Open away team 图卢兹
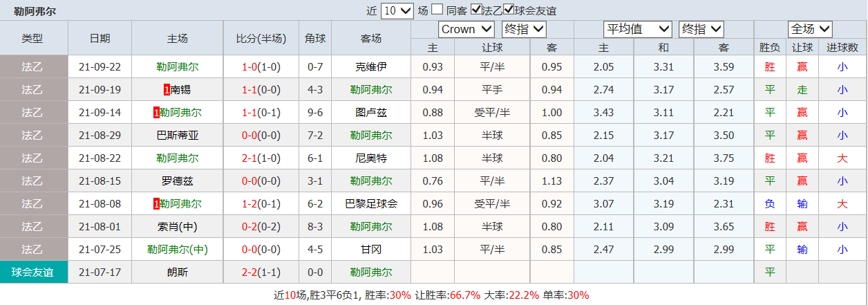 371,112
